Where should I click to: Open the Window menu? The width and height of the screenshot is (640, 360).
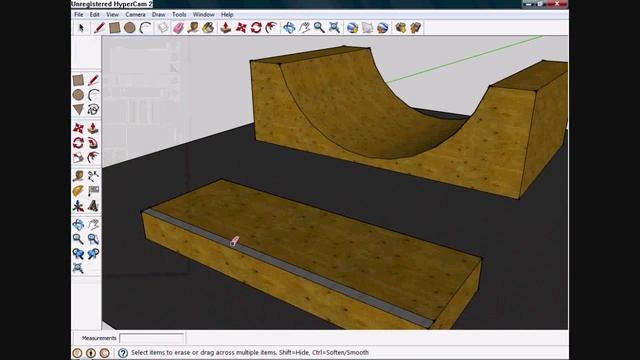click(203, 14)
